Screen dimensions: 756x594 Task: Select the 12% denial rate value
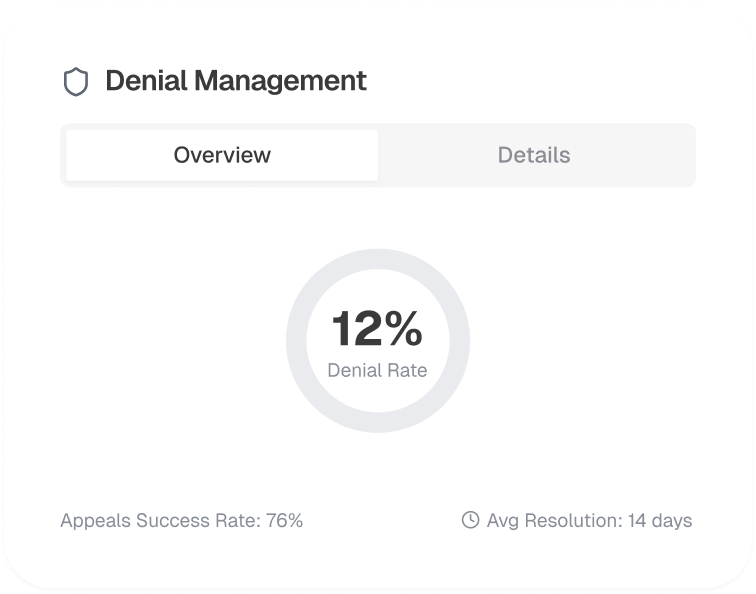pos(377,329)
